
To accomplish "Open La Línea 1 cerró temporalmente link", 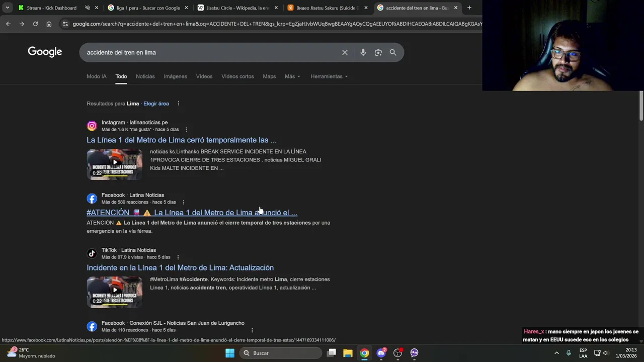I will point(182,140).
